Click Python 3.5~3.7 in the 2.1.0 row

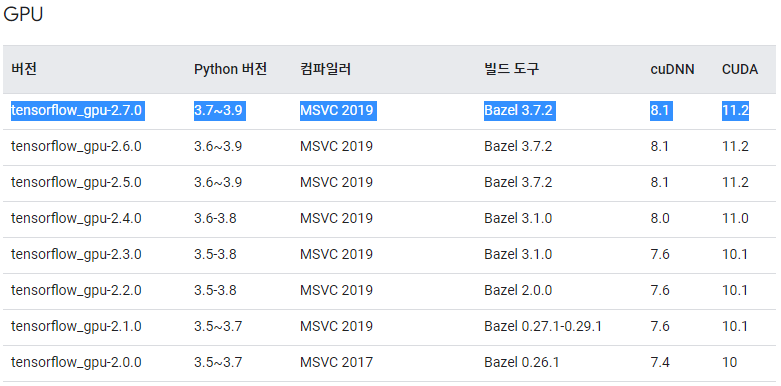click(x=218, y=327)
